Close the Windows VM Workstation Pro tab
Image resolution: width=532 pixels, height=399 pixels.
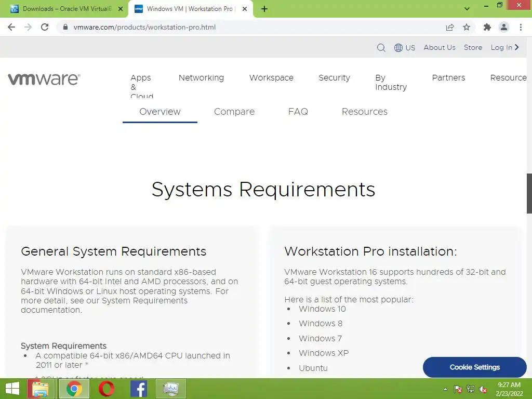coord(245,9)
